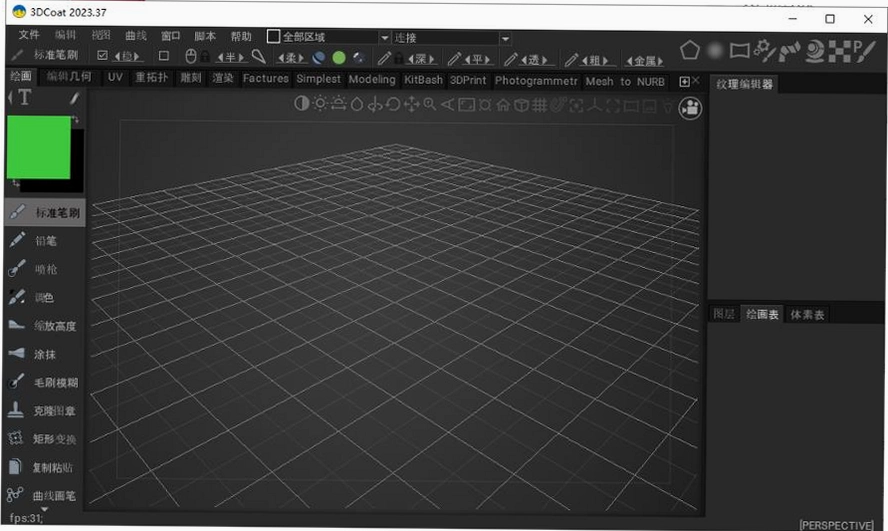Select the 铅笔 pencil tool
888x531 pixels.
click(44, 241)
